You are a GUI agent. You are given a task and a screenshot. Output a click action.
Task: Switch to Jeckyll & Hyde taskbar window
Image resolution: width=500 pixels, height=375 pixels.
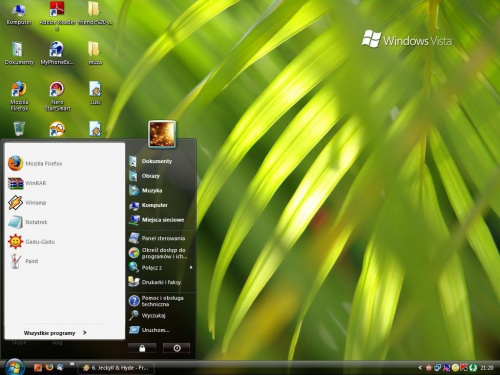click(x=115, y=368)
